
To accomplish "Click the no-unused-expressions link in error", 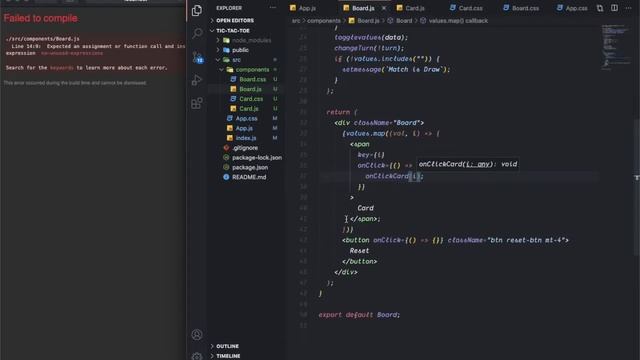I will 72,53.
